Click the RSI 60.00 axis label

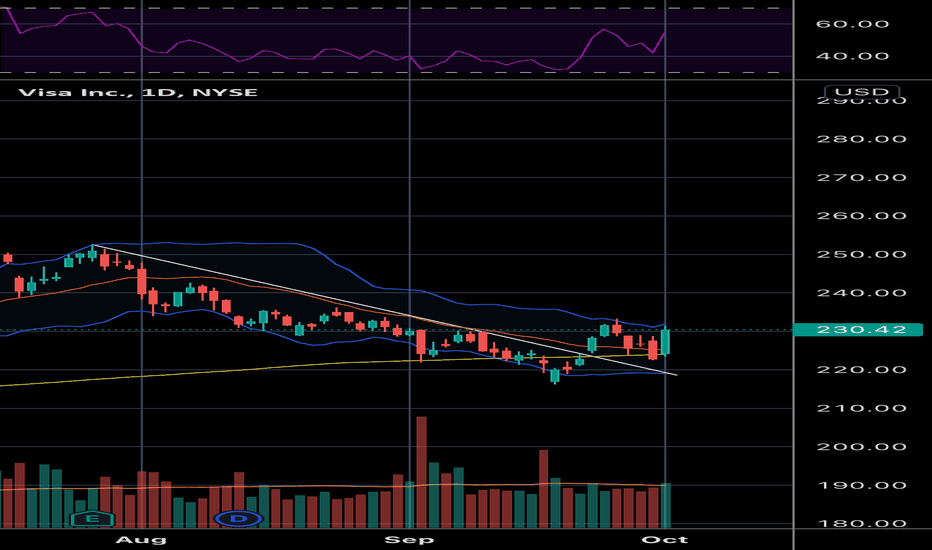point(852,24)
